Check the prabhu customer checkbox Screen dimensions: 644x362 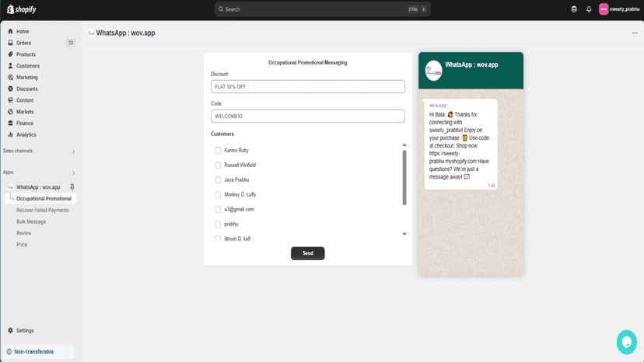[x=218, y=224]
